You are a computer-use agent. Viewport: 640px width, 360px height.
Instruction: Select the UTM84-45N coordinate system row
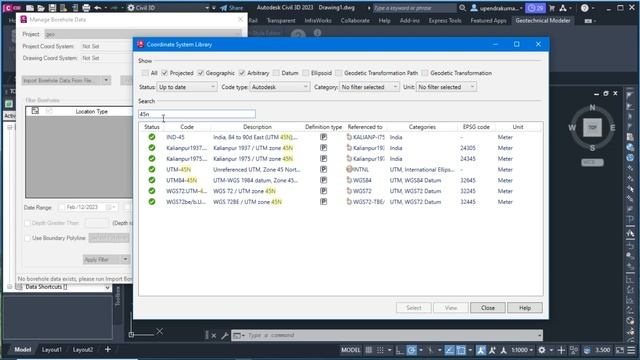[x=340, y=180]
